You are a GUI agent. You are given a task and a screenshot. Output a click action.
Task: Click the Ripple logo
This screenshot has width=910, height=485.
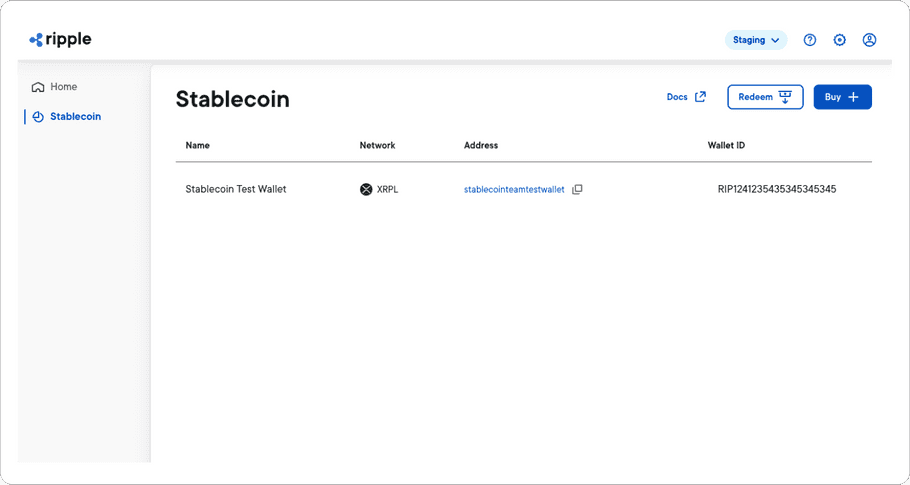pos(60,40)
